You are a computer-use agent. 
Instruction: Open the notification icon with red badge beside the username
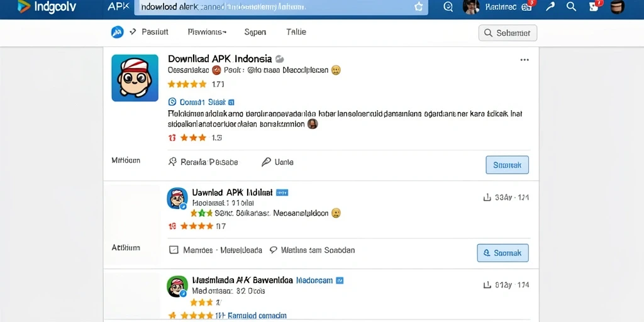tap(528, 6)
